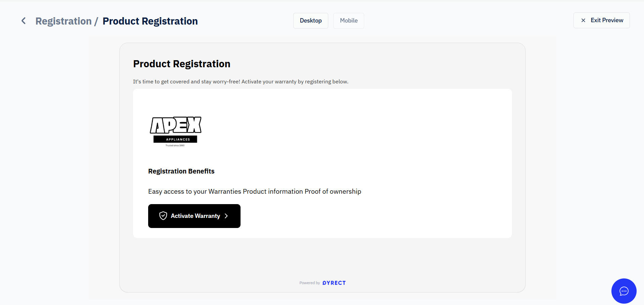
Task: Open the DYRECT logo in the footer
Action: pyautogui.click(x=334, y=283)
